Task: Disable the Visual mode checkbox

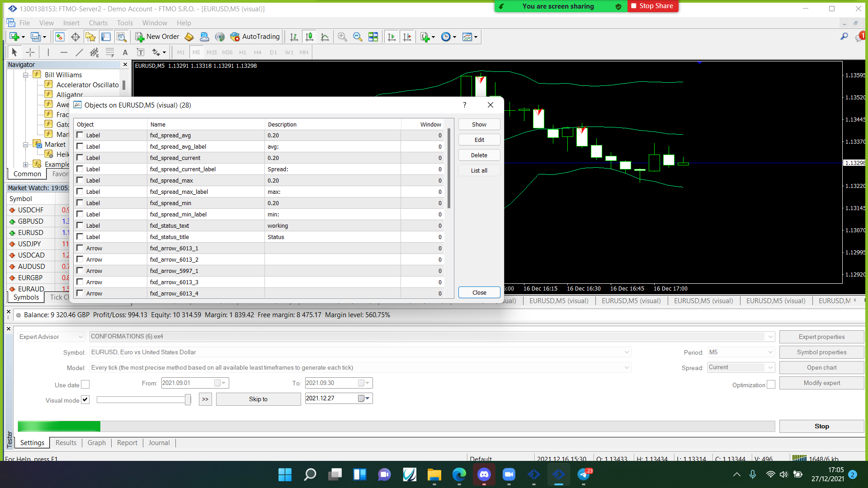Action: (x=85, y=399)
